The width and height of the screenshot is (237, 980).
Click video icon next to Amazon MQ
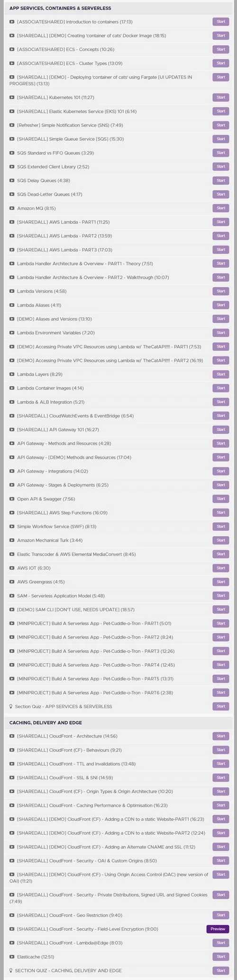pos(12,208)
